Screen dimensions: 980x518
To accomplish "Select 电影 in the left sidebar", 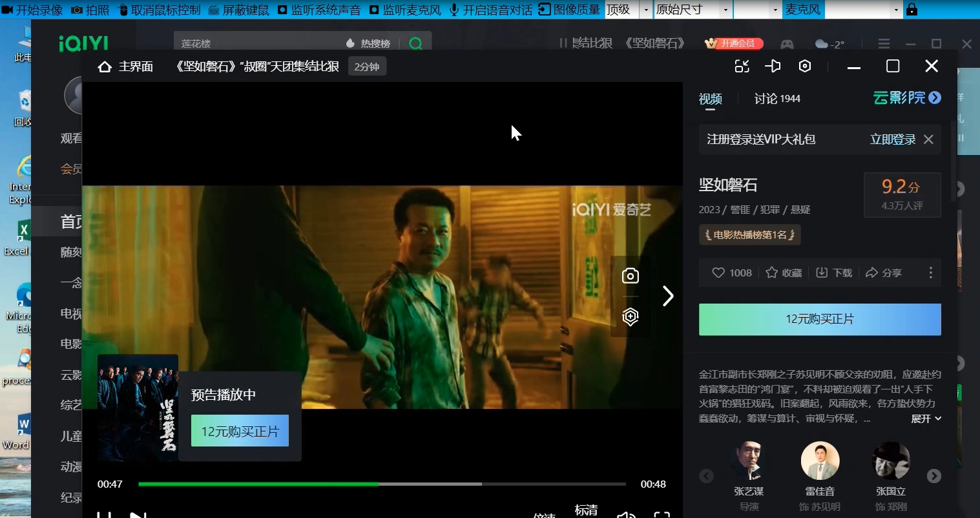I will tap(70, 344).
